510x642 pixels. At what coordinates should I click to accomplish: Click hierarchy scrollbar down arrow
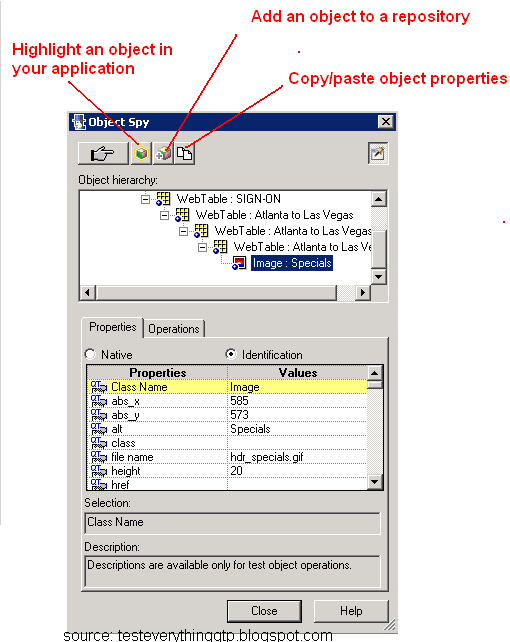[379, 277]
